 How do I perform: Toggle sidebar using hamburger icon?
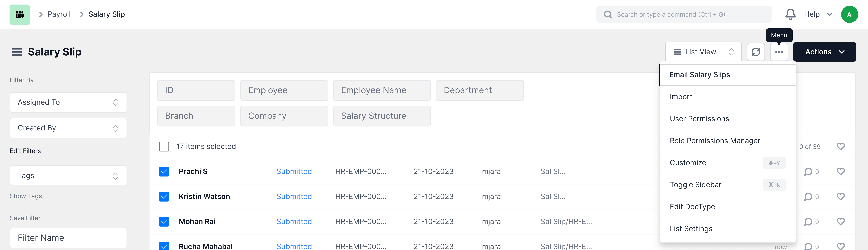point(17,52)
